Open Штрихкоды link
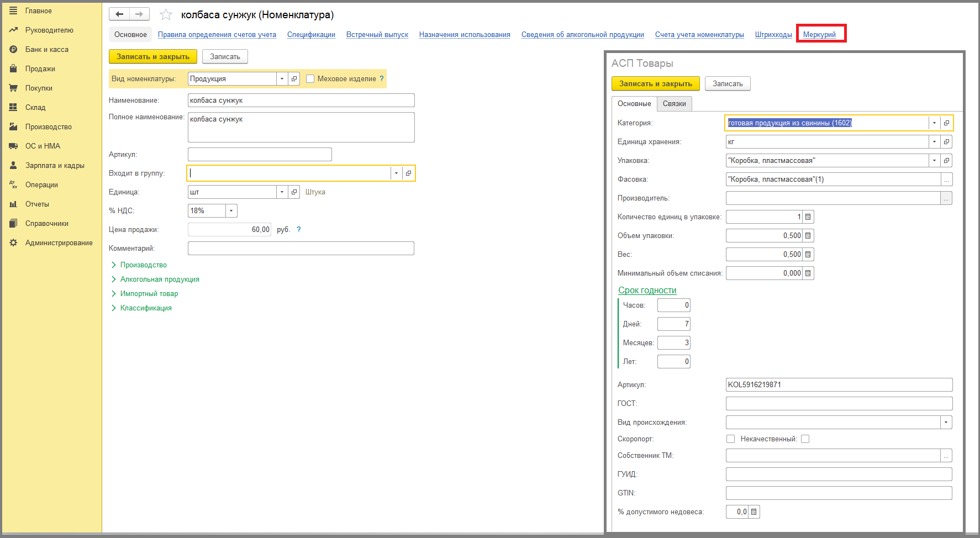The height and width of the screenshot is (538, 980). pos(773,34)
